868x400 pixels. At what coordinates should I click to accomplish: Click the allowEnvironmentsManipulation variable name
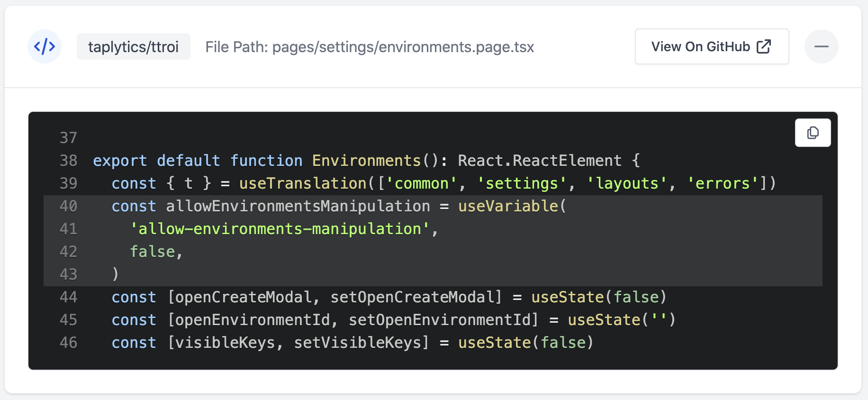coord(298,206)
